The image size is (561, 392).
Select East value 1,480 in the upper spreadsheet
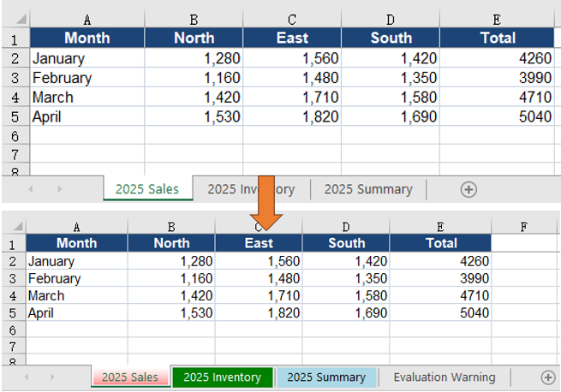[x=292, y=78]
